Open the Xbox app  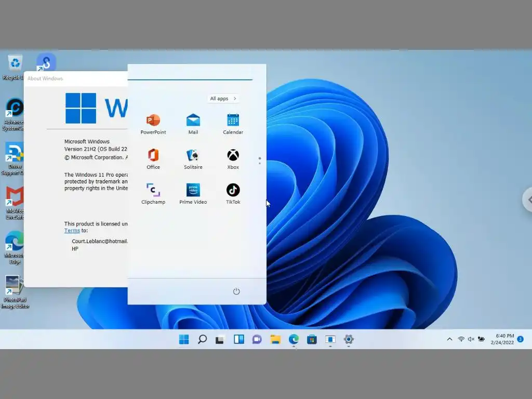tap(233, 159)
